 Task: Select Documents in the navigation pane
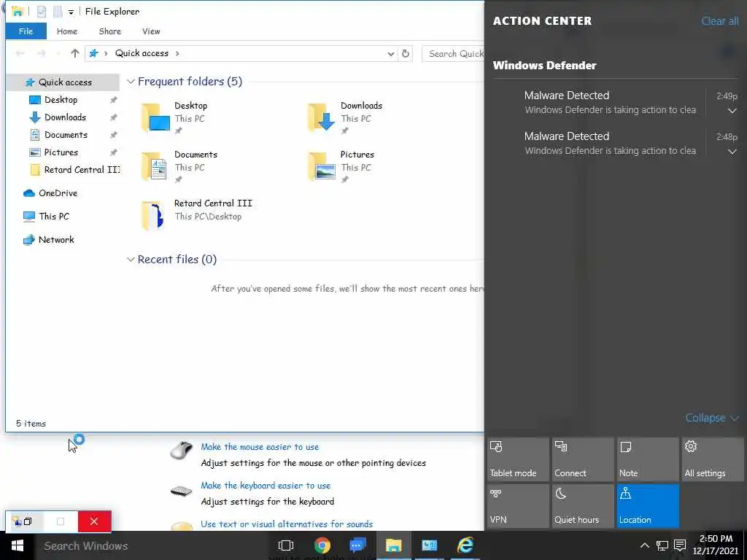(x=66, y=135)
